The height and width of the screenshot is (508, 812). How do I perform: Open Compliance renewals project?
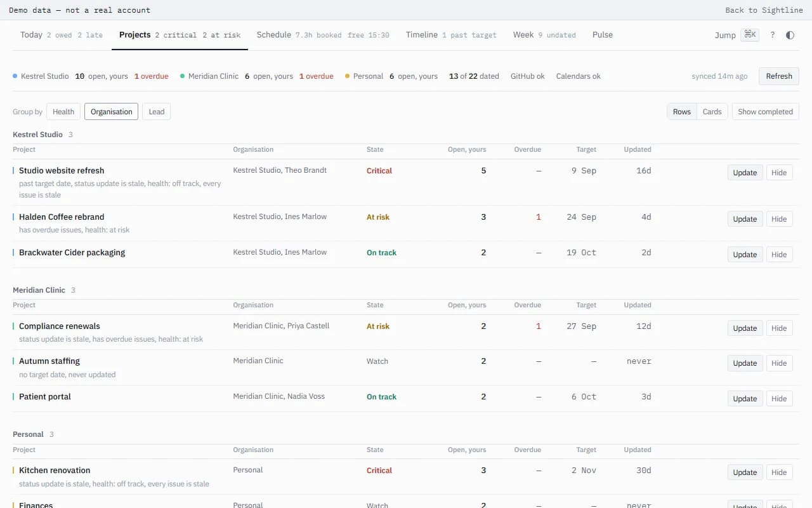tap(60, 326)
